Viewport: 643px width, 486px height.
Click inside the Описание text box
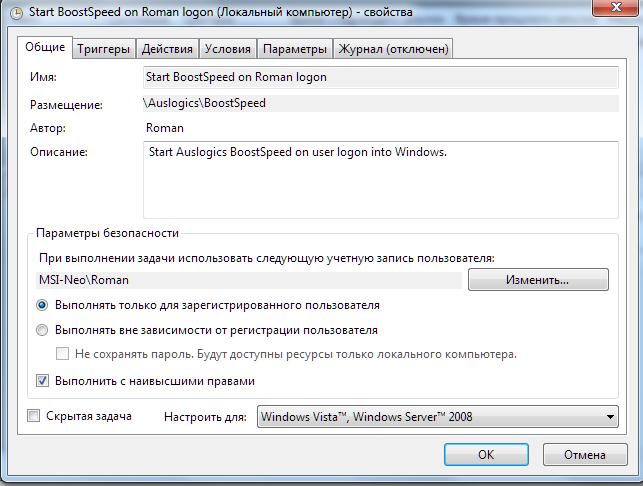pos(381,180)
